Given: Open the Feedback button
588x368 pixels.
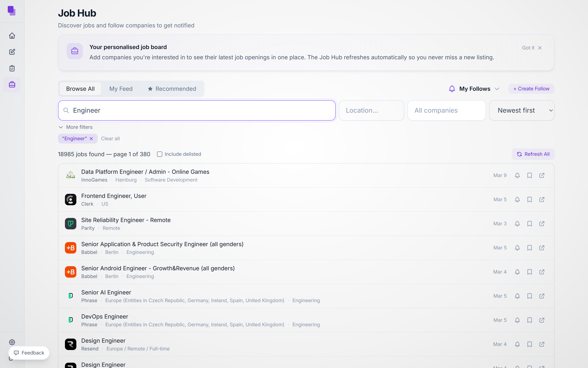Looking at the screenshot, I should pyautogui.click(x=29, y=353).
